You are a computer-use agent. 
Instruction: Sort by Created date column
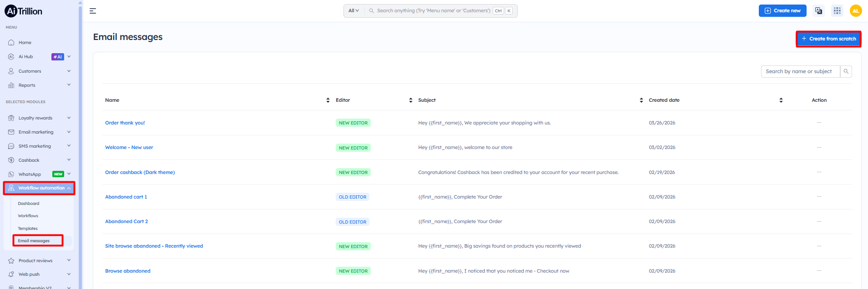pyautogui.click(x=781, y=100)
